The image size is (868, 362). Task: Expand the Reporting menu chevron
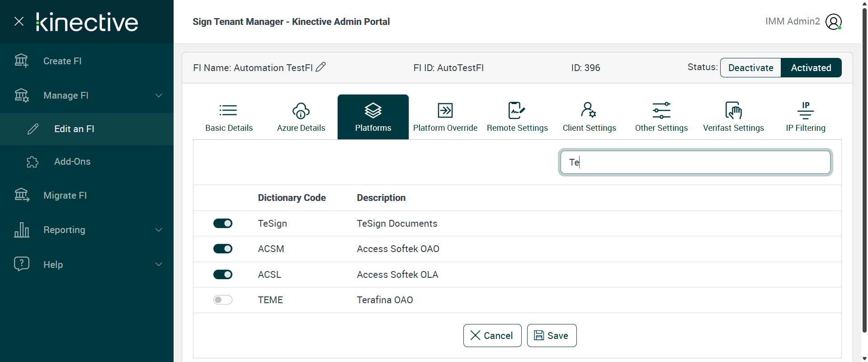[x=159, y=230]
